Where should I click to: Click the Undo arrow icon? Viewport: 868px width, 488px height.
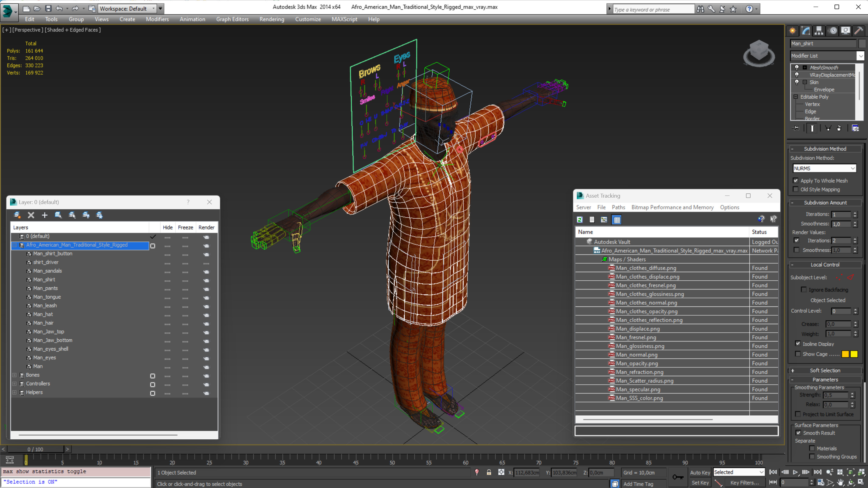point(59,9)
